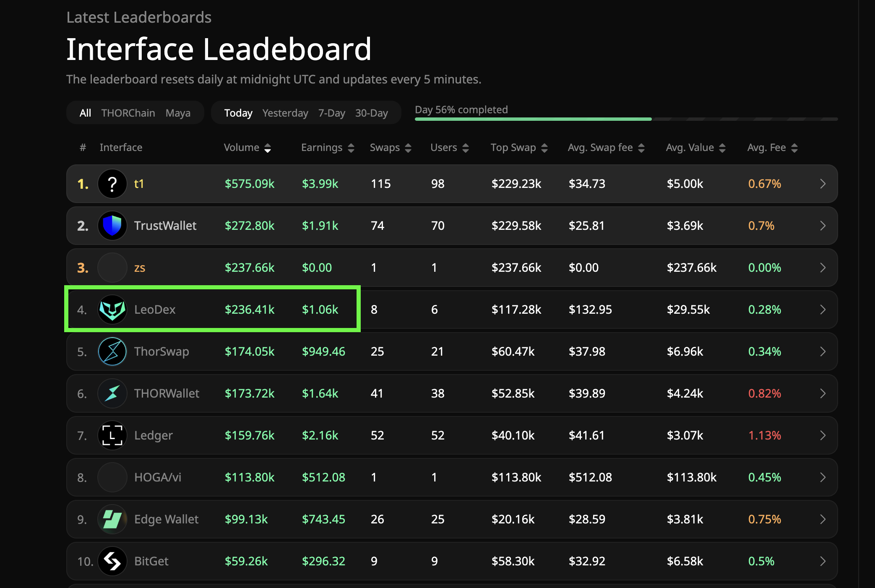Sort by Volume using sort arrows
The image size is (875, 588).
click(x=268, y=148)
